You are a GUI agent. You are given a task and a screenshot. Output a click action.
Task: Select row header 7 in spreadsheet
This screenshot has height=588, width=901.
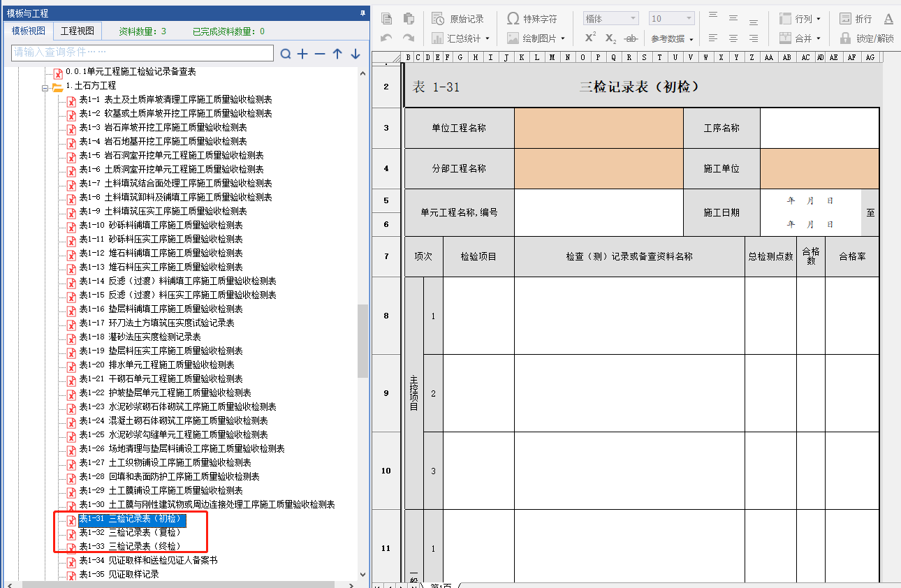coord(386,256)
